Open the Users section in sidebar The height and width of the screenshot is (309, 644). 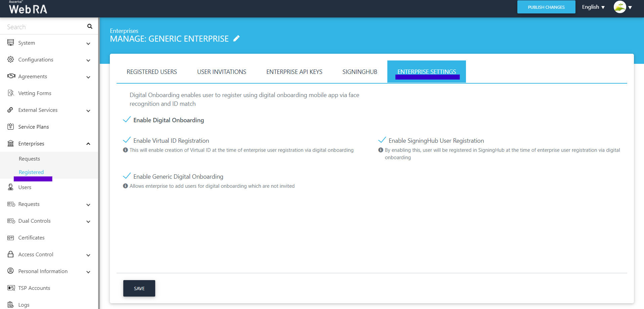coord(25,187)
